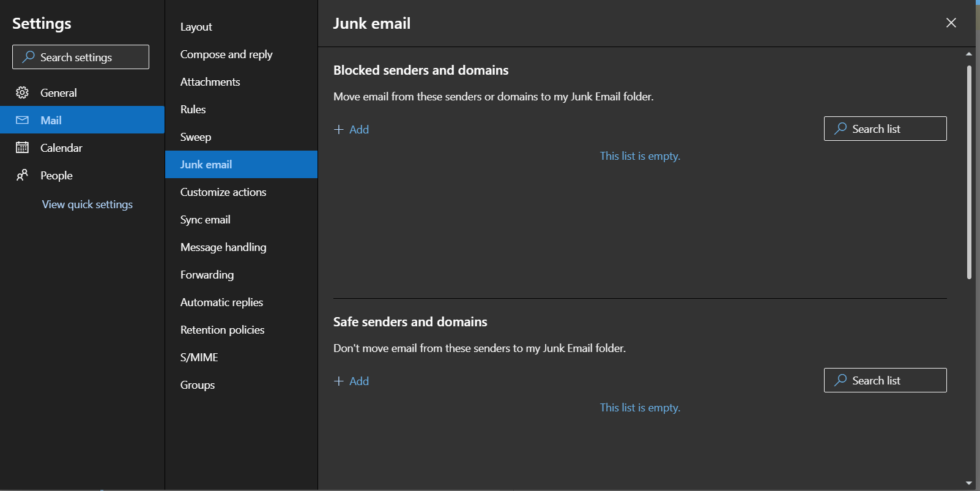Click the 'Settings' heading text
The image size is (980, 491).
click(42, 23)
